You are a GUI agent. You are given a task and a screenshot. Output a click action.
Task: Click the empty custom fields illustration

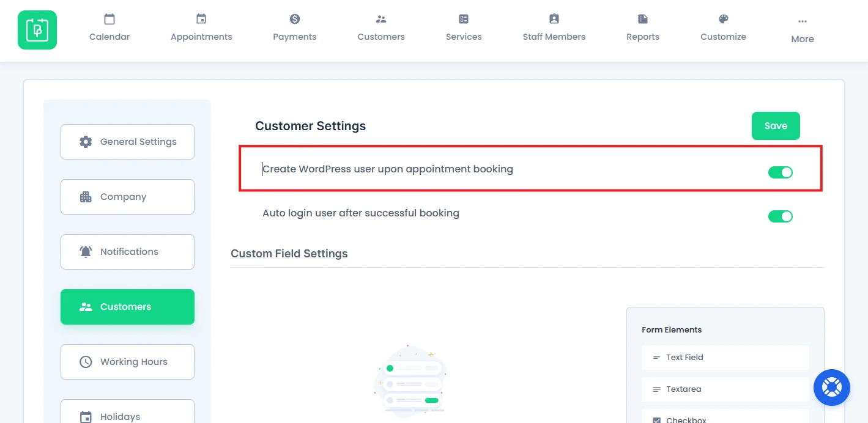(409, 381)
